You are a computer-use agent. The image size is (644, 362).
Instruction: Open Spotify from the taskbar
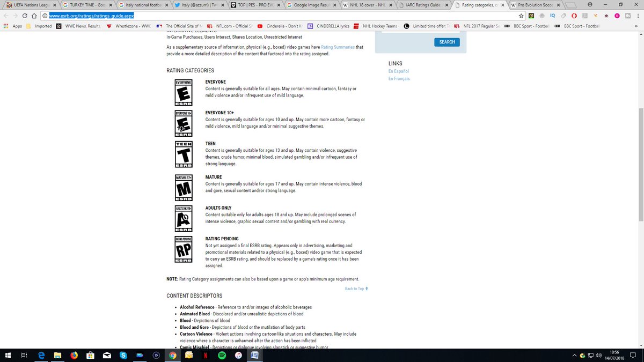[222, 355]
